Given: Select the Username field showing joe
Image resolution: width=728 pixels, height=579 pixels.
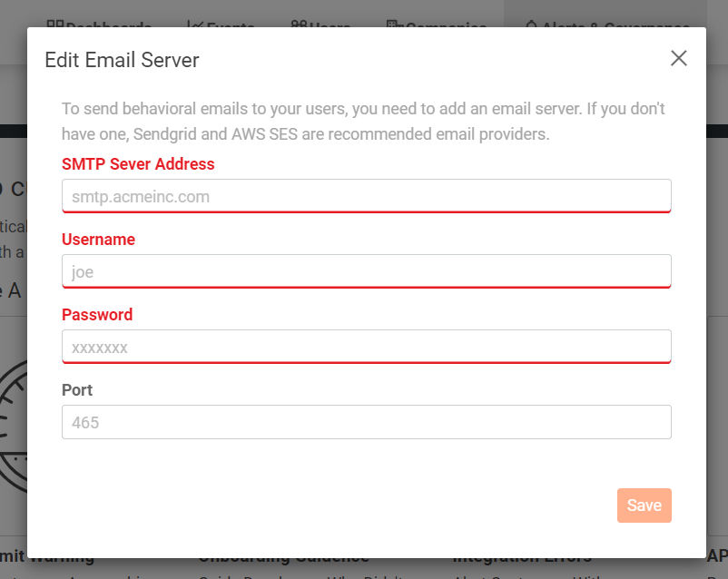Looking at the screenshot, I should (367, 271).
